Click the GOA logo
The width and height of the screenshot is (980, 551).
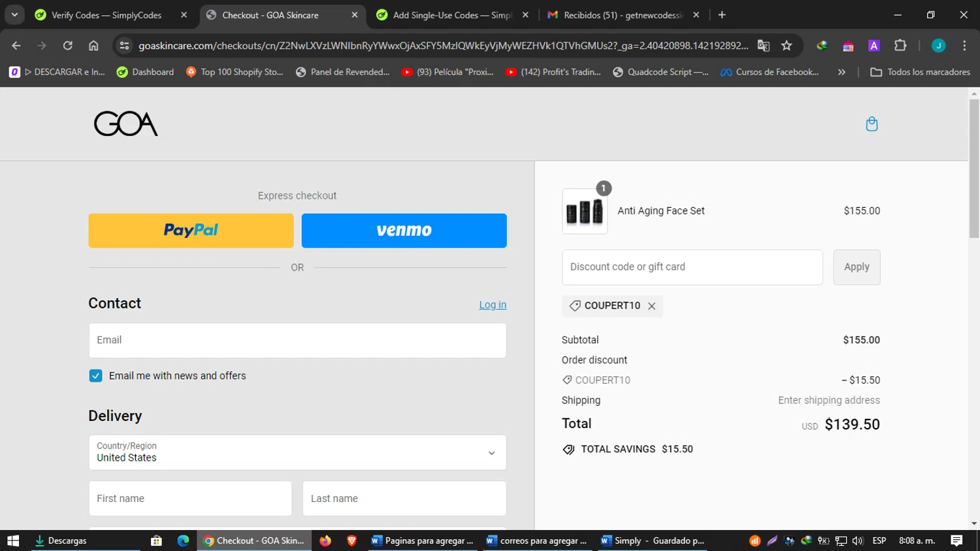point(126,124)
